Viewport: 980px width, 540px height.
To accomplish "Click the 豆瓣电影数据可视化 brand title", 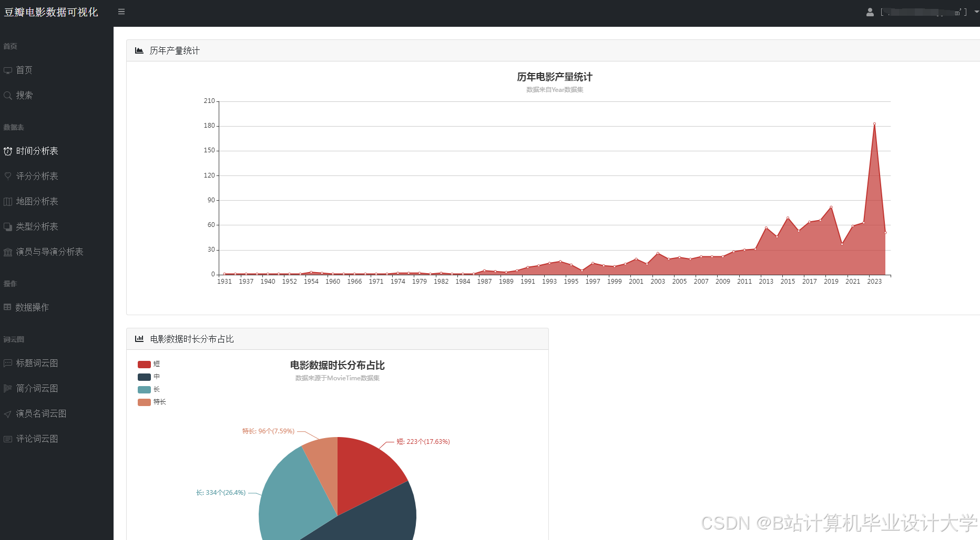I will coord(51,12).
